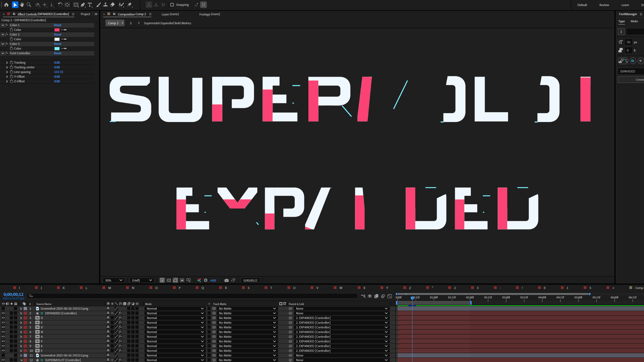Select the Rectangle shape tool
Screen dimensions: 644x362
tap(76, 5)
